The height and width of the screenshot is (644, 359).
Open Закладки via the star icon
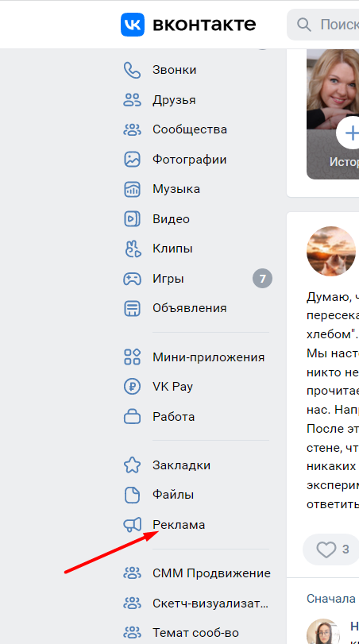pyautogui.click(x=133, y=465)
